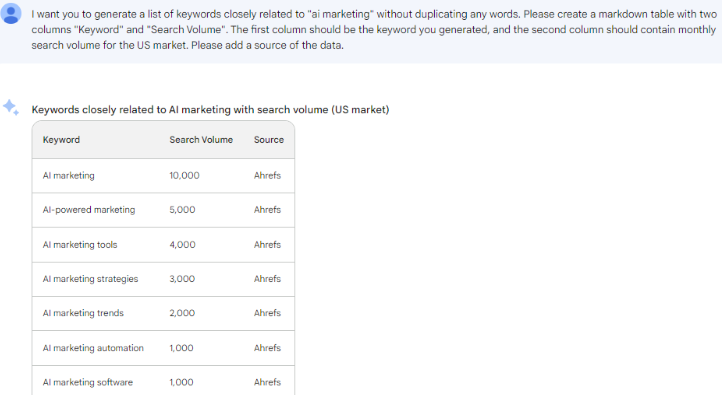Select the 'AI marketing strategies' keyword cell

tap(90, 279)
